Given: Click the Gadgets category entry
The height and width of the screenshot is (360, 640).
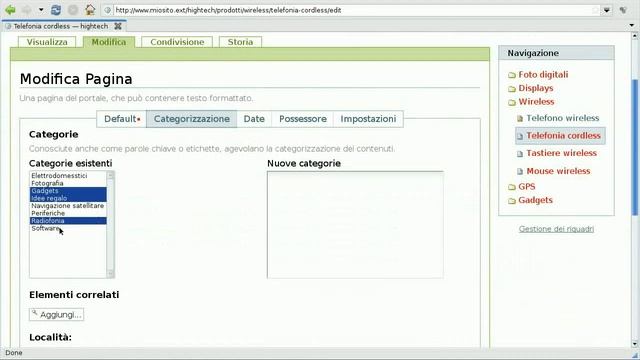Looking at the screenshot, I should coord(68,191).
